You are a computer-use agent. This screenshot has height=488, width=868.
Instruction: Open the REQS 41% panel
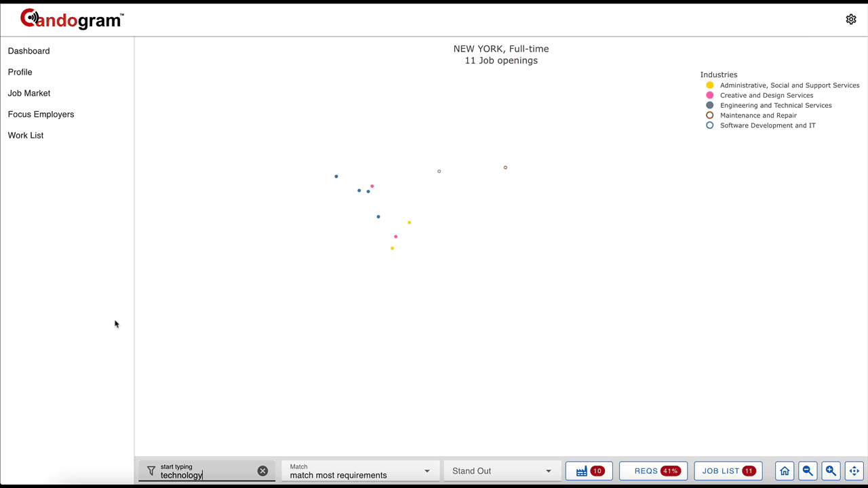point(653,471)
